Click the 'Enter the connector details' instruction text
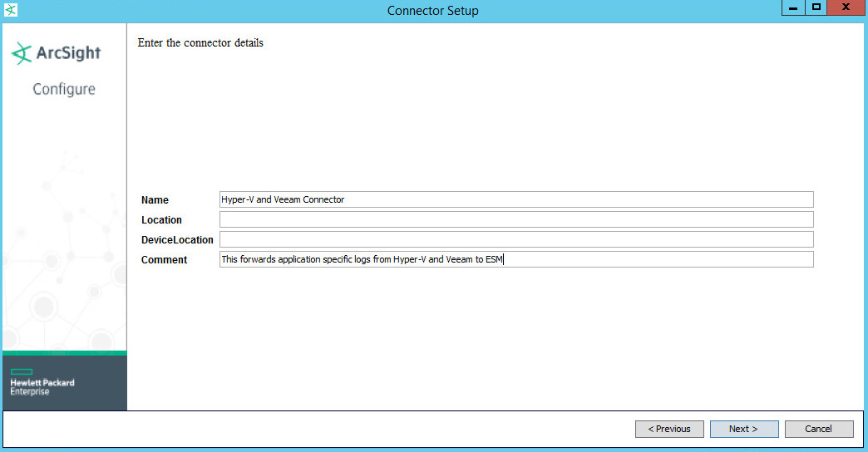This screenshot has width=868, height=452. click(x=200, y=42)
